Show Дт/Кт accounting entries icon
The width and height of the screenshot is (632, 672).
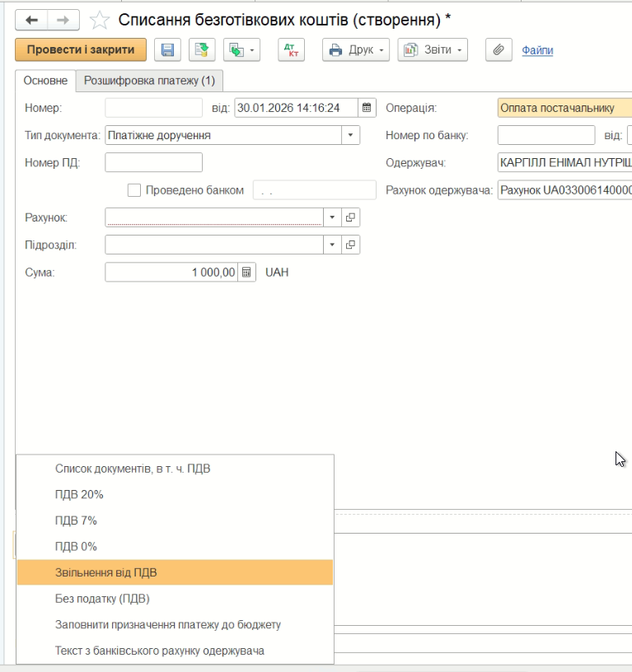(290, 50)
